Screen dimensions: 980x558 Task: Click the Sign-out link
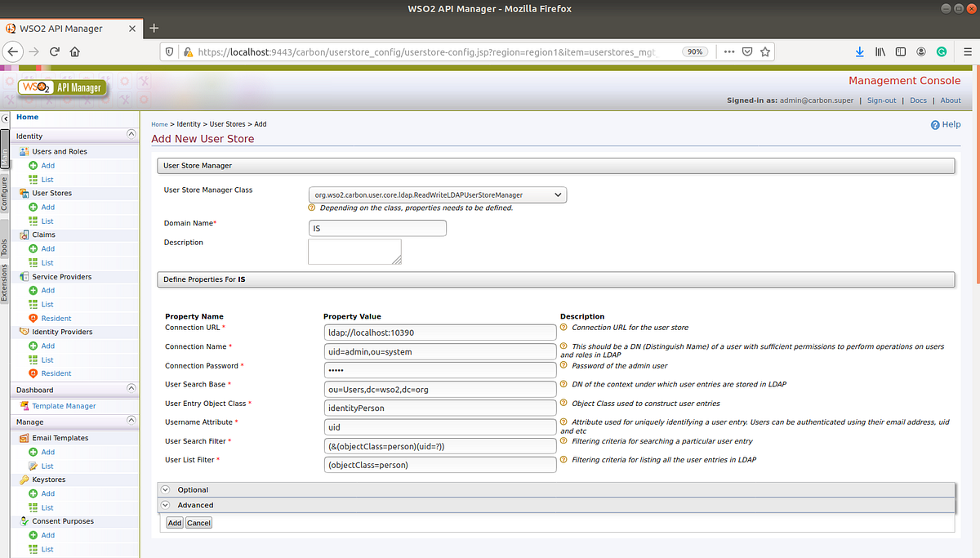tap(881, 100)
